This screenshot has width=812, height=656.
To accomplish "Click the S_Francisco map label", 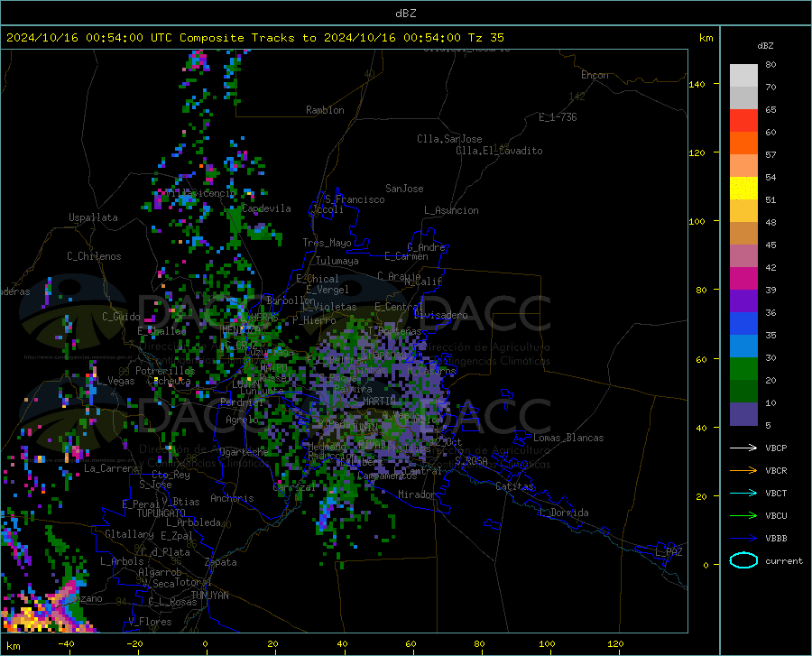I will pos(355,199).
